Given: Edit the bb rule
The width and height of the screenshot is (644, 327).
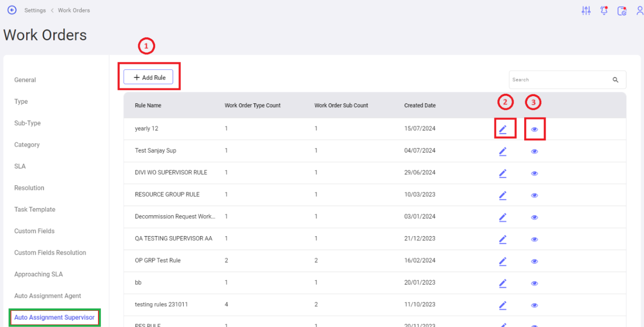Looking at the screenshot, I should coord(503,283).
